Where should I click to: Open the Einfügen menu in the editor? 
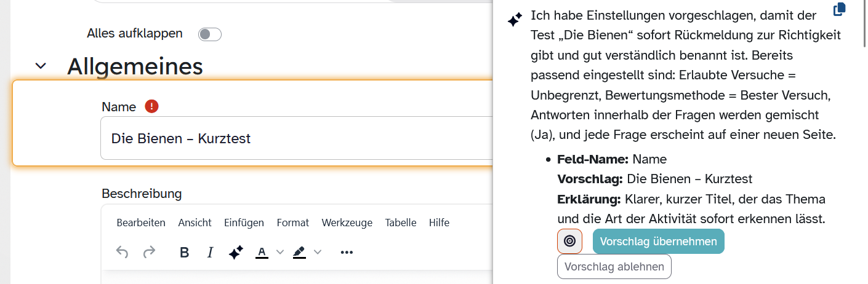(x=244, y=223)
